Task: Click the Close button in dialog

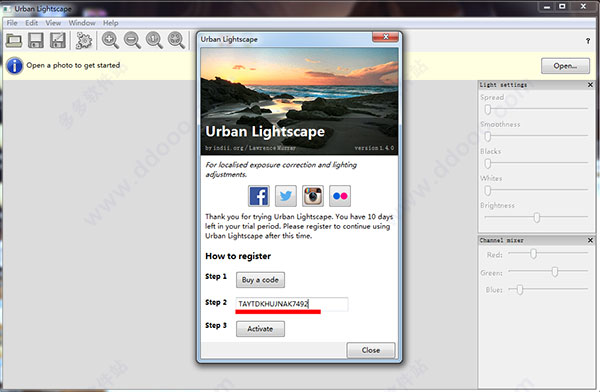Action: coord(371,350)
